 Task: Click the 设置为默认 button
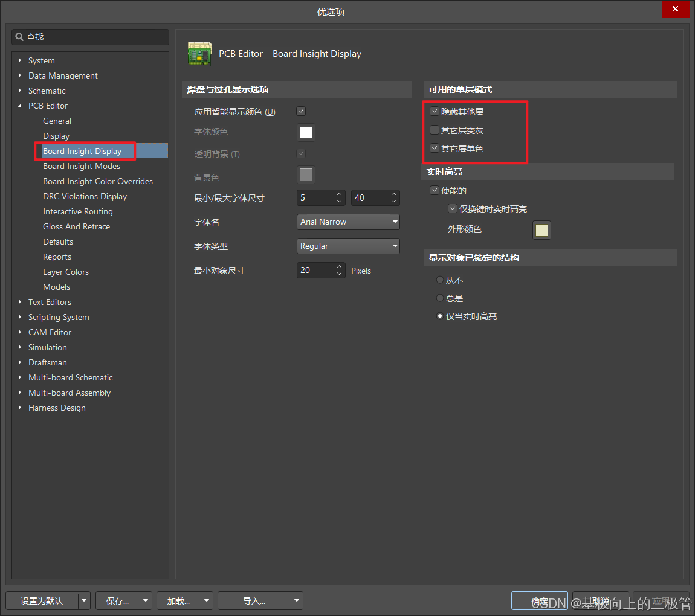[x=42, y=600]
